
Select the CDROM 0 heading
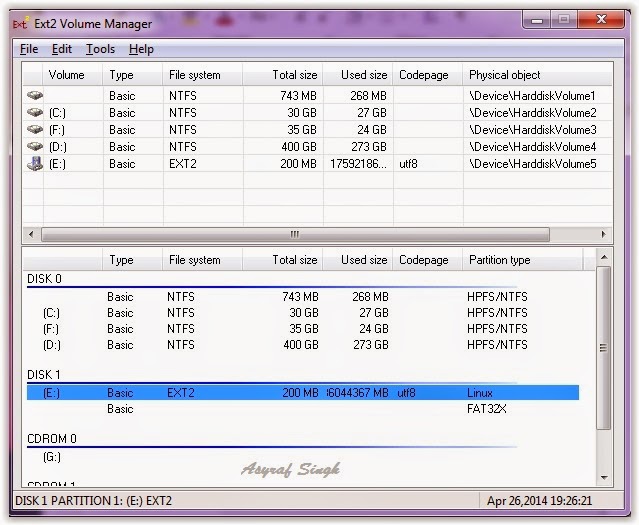point(52,439)
